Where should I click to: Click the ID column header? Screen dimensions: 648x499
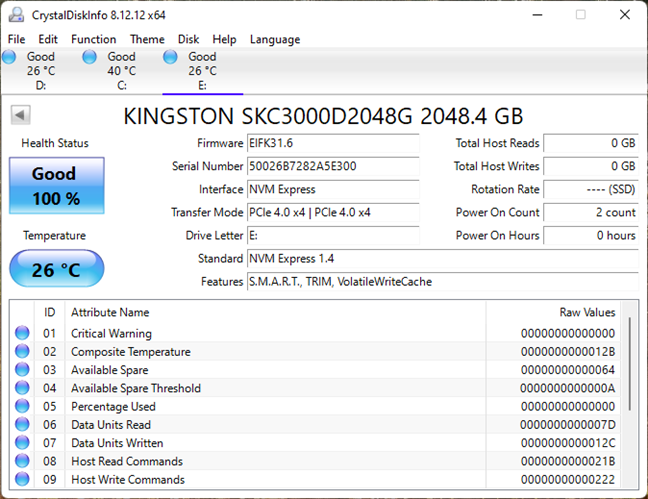(x=50, y=312)
